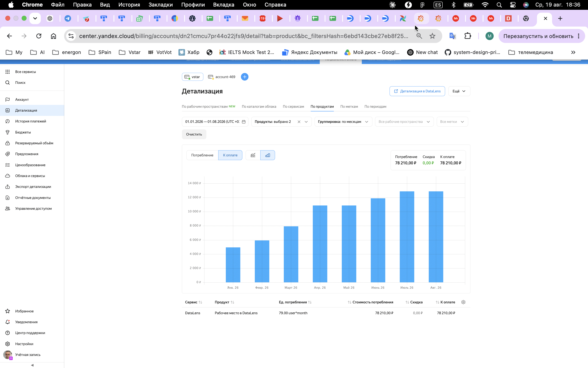Screen dimensions: 588x368
Task: Show more bookmarks with double chevron
Action: point(573,52)
